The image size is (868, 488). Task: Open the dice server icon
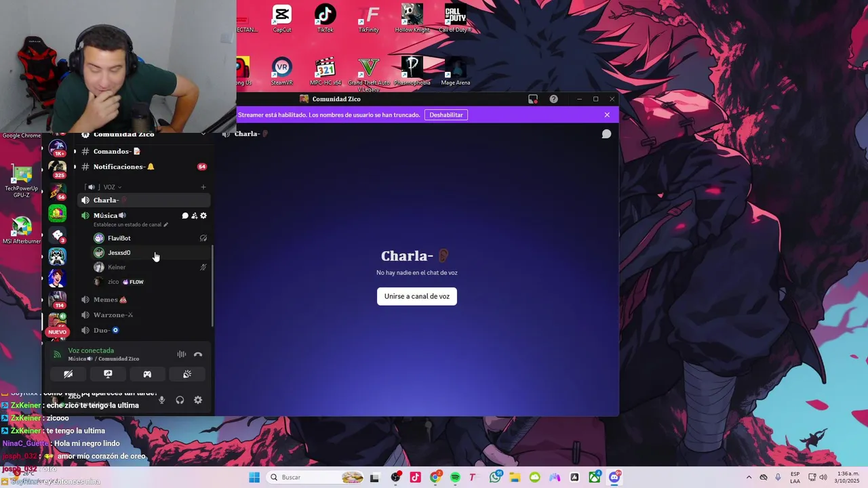pos(58,235)
